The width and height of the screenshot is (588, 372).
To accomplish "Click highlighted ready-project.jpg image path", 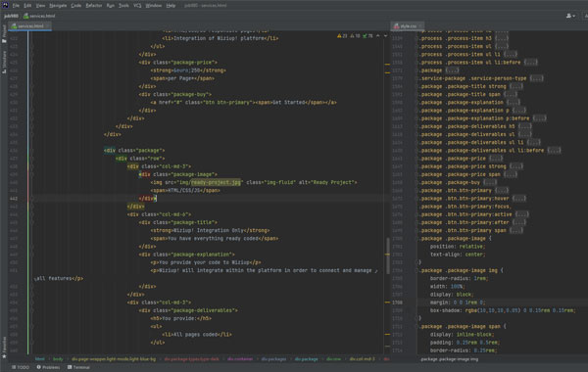I will point(216,182).
